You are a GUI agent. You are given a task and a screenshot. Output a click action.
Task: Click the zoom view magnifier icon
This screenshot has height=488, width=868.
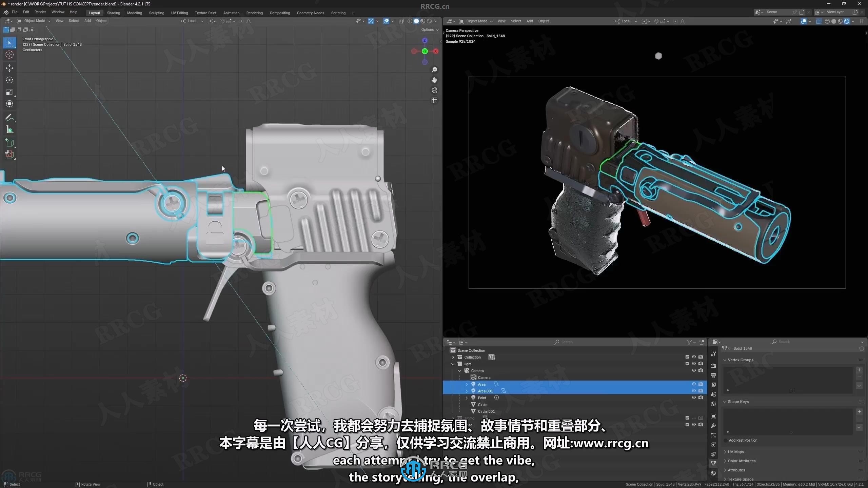click(434, 70)
